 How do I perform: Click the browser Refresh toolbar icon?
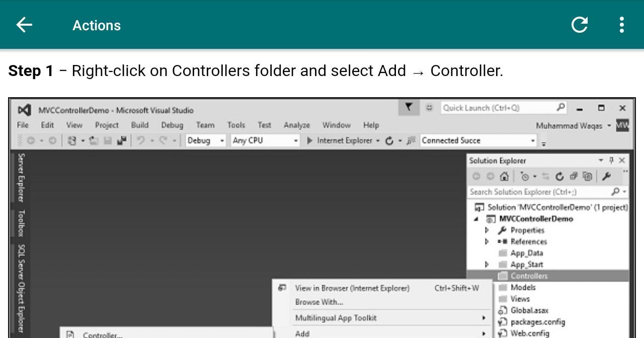pyautogui.click(x=389, y=141)
